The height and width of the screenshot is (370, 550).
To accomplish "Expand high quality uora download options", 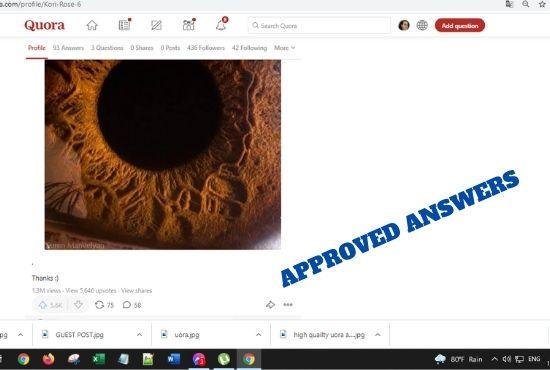I will (377, 335).
